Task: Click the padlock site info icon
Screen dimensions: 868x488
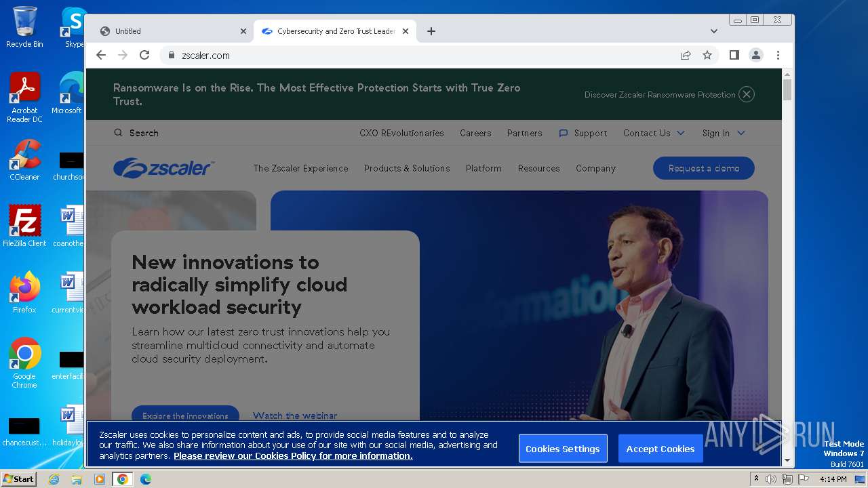Action: pyautogui.click(x=172, y=55)
